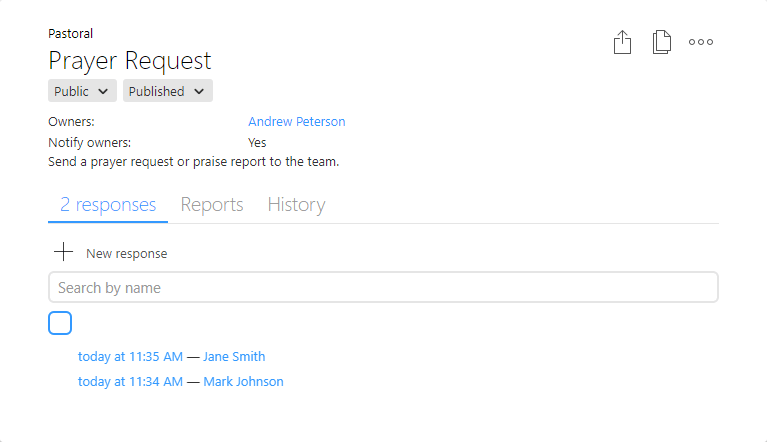Toggle the select-all responses checkbox
This screenshot has width=767, height=442.
(x=60, y=323)
